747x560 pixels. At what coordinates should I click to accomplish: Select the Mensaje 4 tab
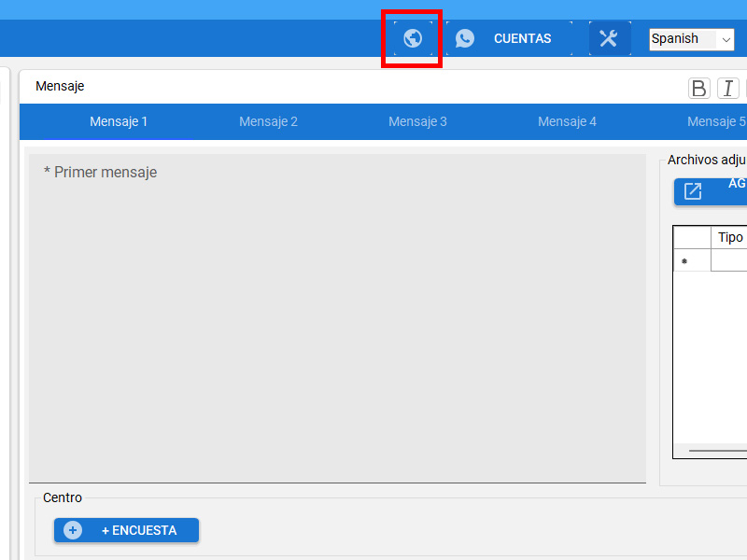pyautogui.click(x=567, y=121)
